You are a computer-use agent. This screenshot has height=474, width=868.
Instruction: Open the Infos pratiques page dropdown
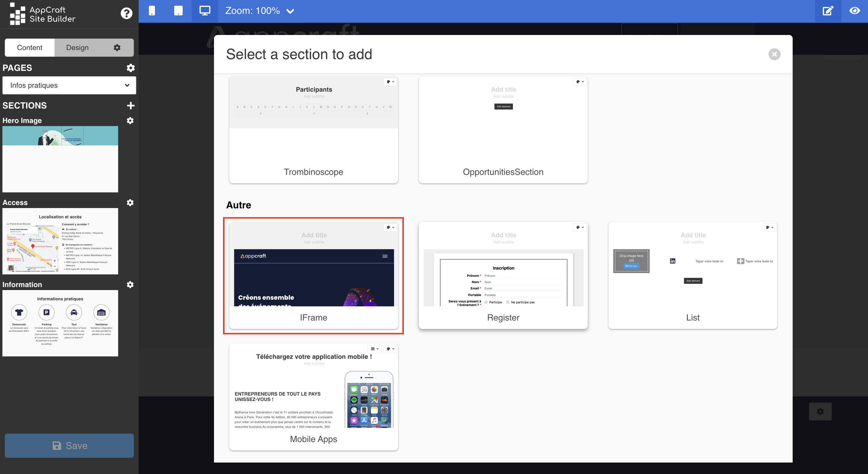click(69, 85)
